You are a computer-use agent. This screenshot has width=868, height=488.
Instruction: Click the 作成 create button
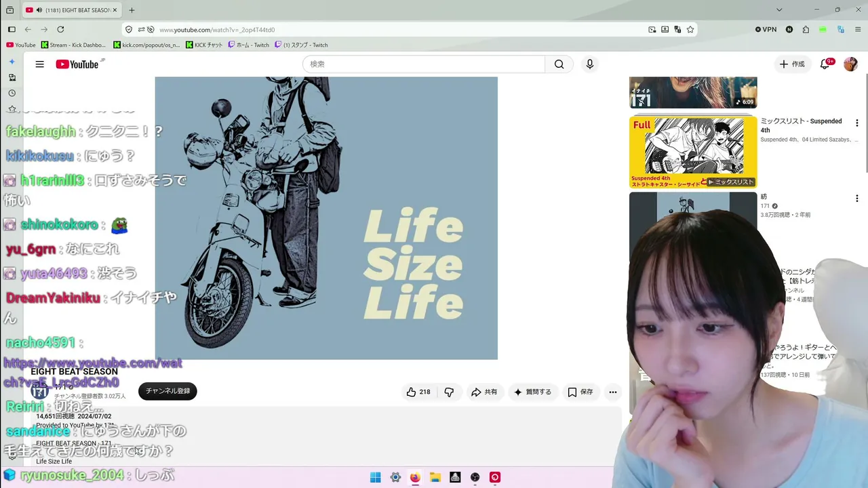tap(792, 64)
